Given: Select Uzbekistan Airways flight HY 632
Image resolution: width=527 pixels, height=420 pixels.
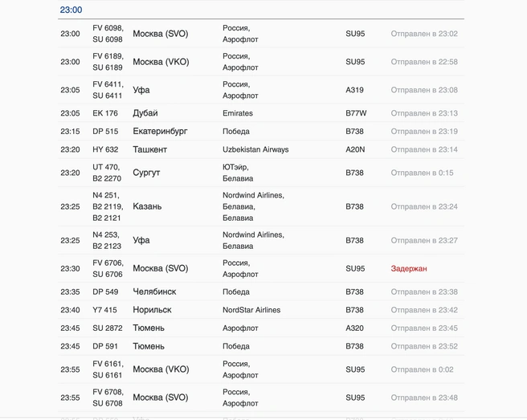Looking at the screenshot, I should click(261, 149).
